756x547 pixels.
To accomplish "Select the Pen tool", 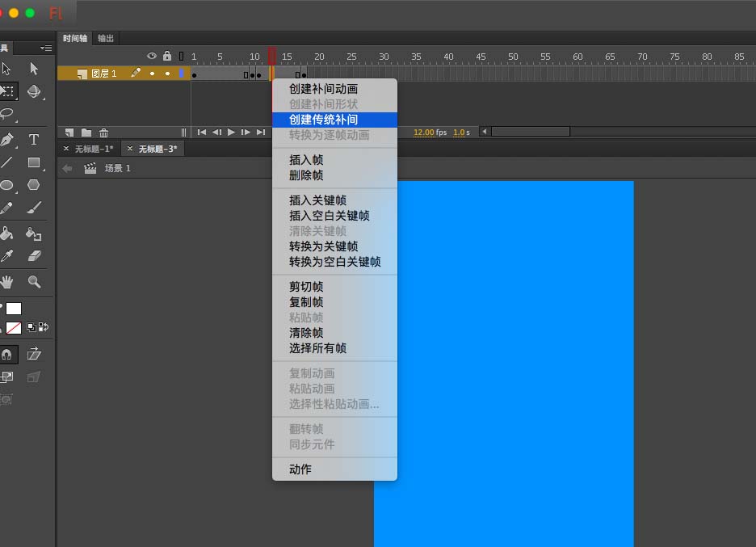I will click(6, 140).
